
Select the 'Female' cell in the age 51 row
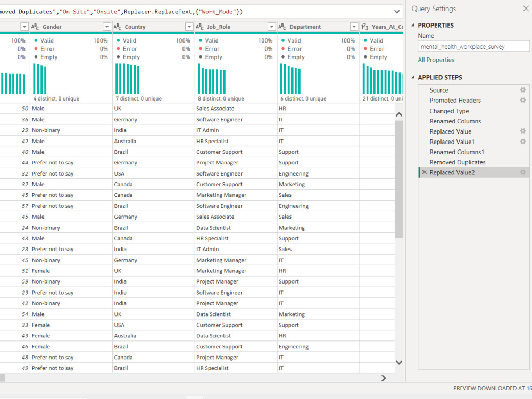[x=71, y=271]
